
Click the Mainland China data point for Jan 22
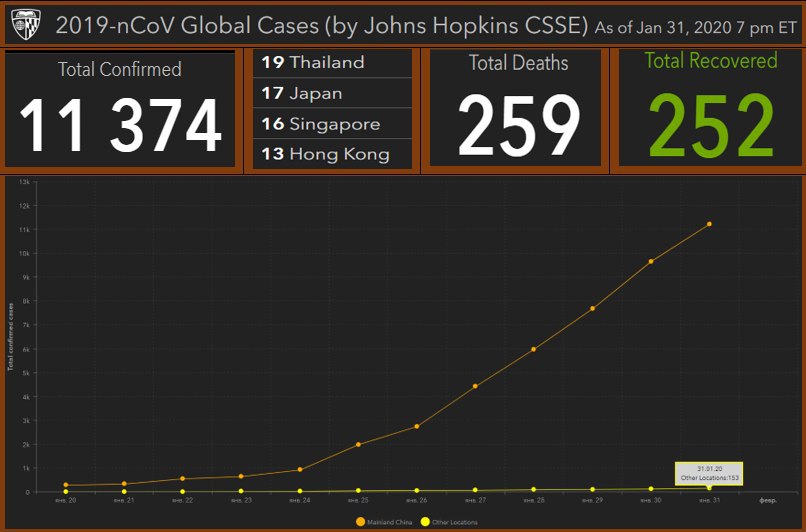[x=182, y=479]
